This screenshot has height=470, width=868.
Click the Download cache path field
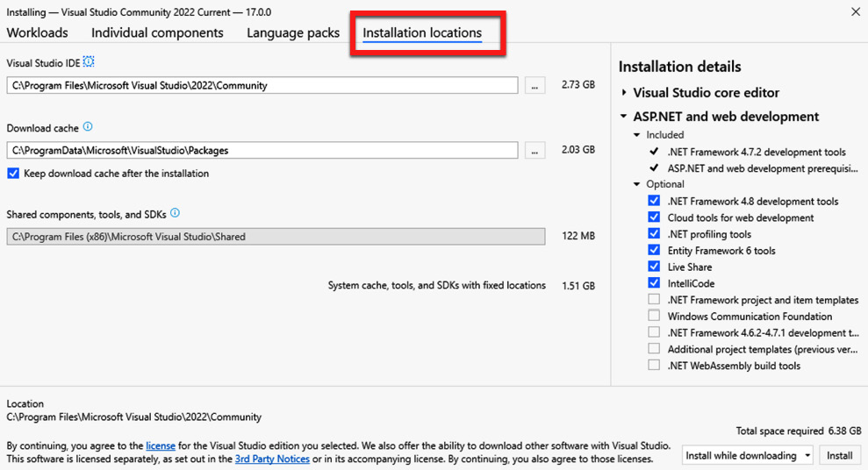click(262, 151)
